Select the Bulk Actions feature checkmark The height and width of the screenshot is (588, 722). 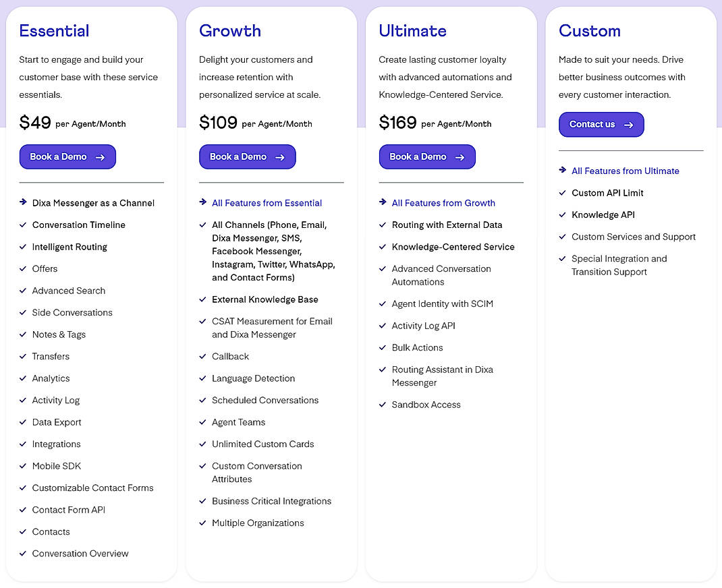pyautogui.click(x=382, y=347)
